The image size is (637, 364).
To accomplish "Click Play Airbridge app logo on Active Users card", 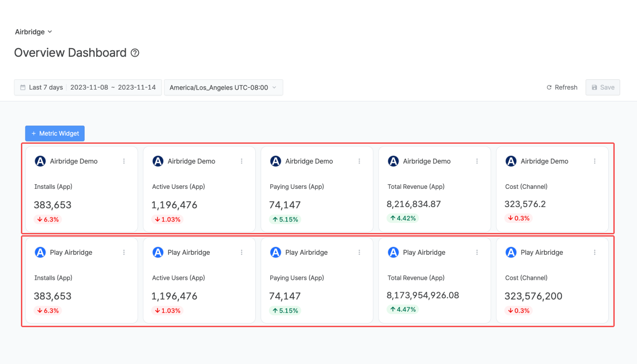I will (158, 252).
